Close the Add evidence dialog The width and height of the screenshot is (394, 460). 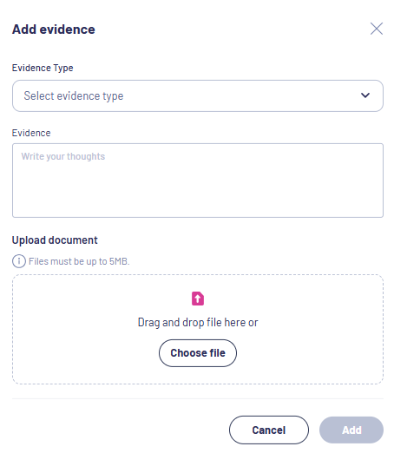click(376, 29)
